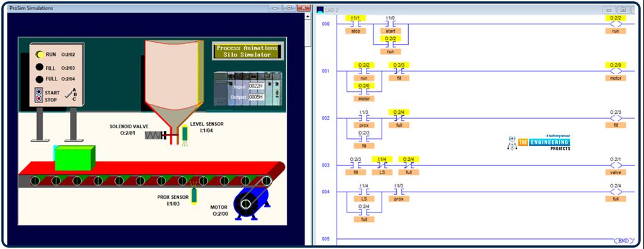Image resolution: width=644 pixels, height=249 pixels.
Task: Click rung number 005
Action: [325, 239]
